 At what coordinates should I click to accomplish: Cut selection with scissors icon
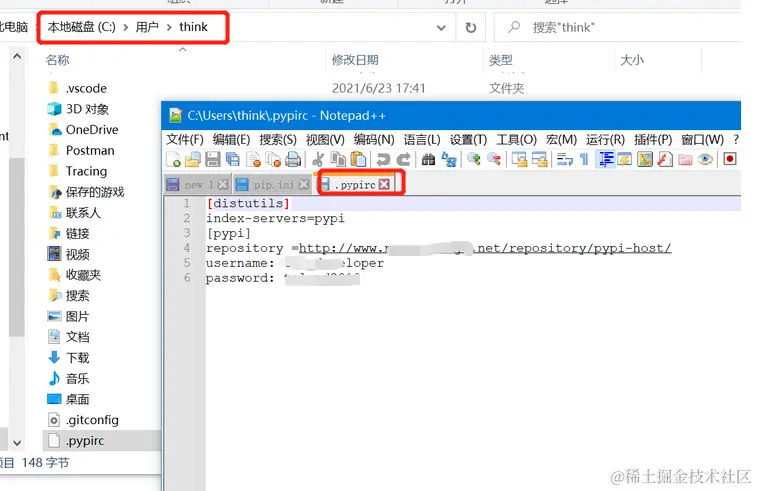tap(318, 159)
